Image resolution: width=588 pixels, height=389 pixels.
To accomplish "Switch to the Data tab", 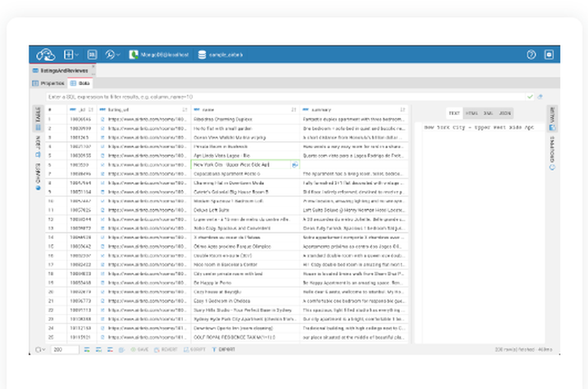I will click(x=80, y=83).
